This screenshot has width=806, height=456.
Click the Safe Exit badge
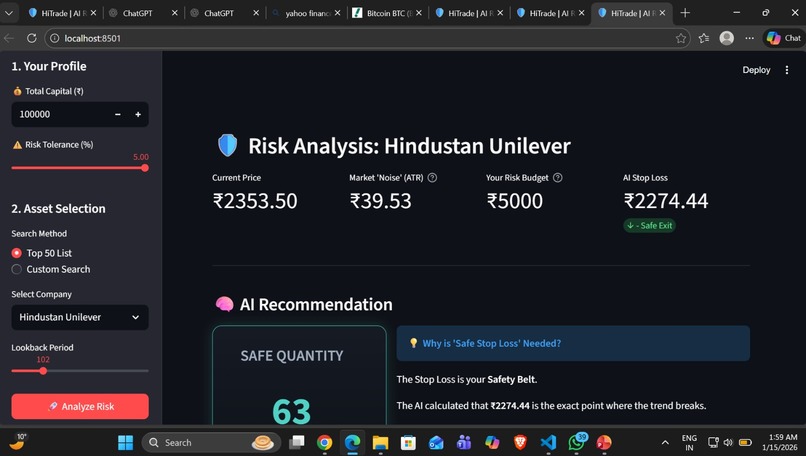coord(650,225)
